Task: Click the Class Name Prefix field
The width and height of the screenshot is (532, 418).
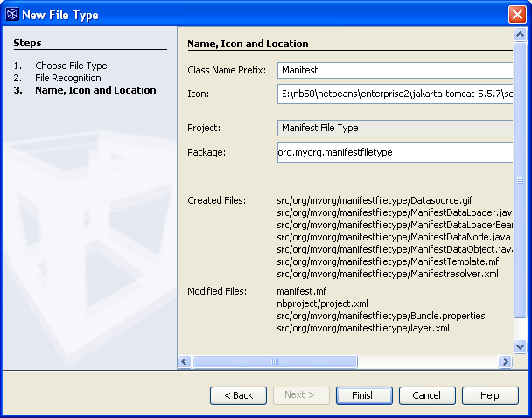Action: [x=394, y=70]
